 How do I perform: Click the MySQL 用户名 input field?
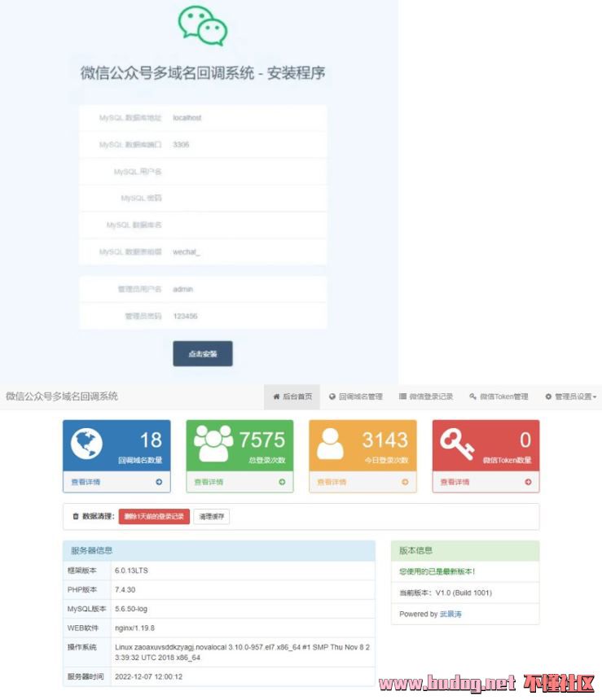click(244, 172)
